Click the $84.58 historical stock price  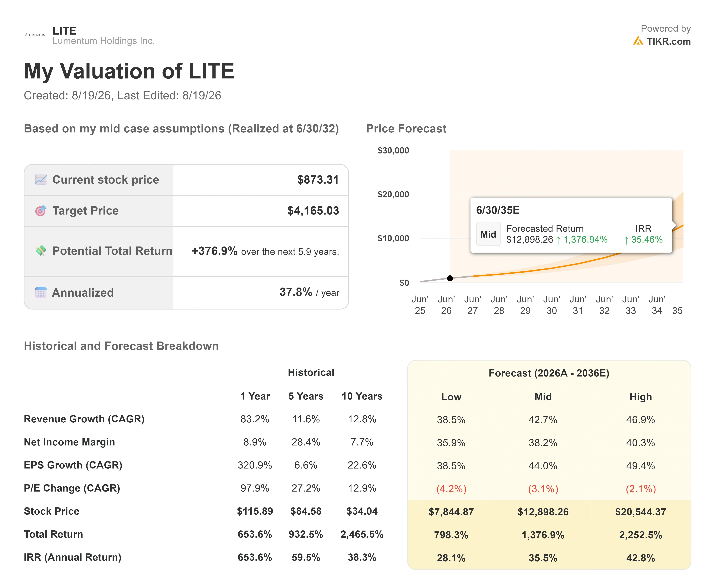click(x=306, y=511)
